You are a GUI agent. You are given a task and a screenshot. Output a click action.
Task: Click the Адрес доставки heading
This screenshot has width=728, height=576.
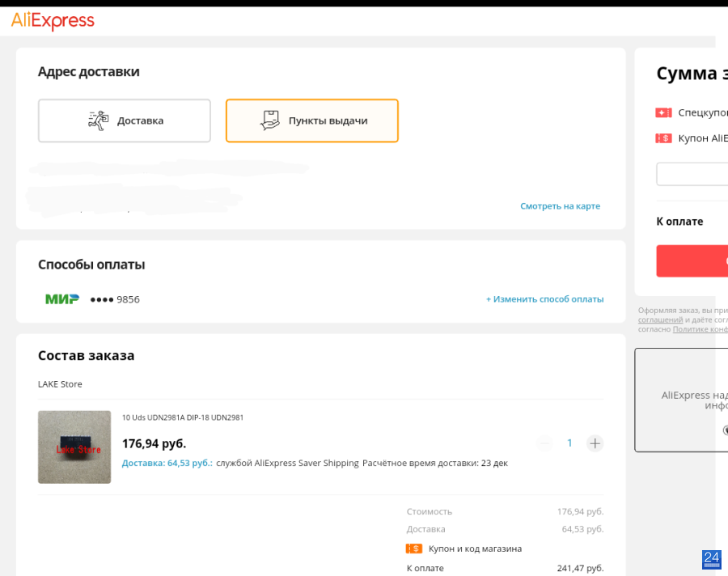[x=89, y=71]
